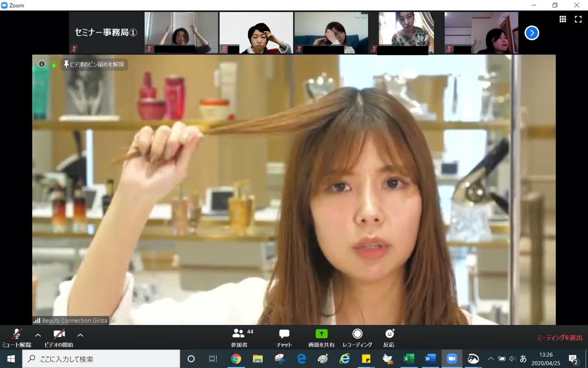Enter full screen mode

[x=578, y=19]
